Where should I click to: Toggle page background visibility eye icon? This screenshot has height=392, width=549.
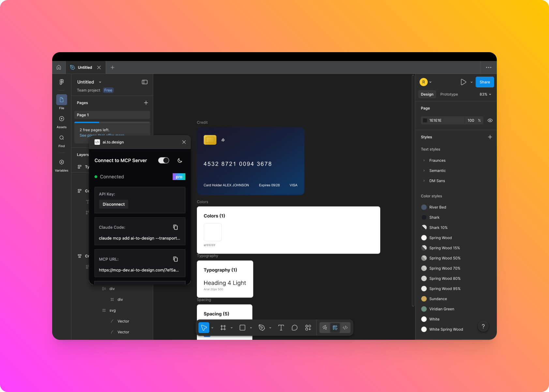click(x=490, y=120)
